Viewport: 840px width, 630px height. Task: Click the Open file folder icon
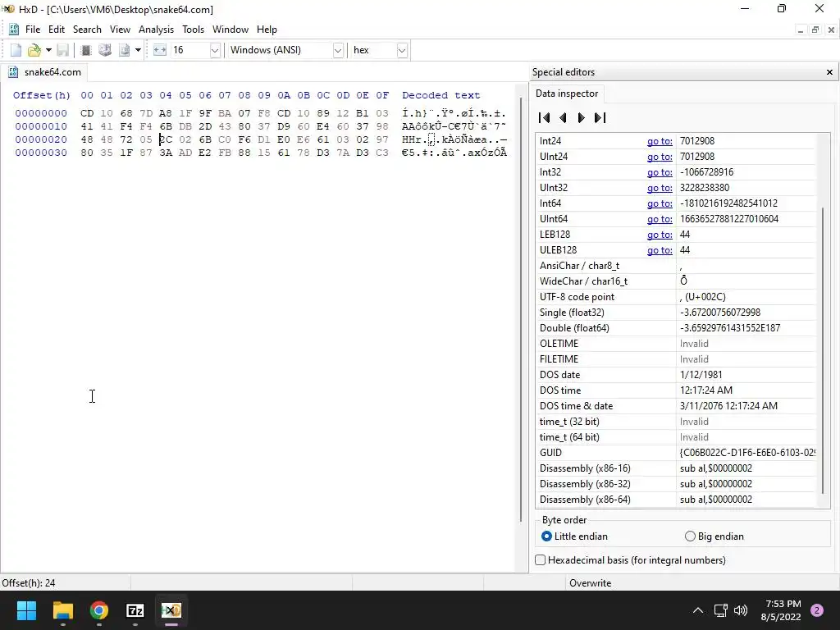34,50
